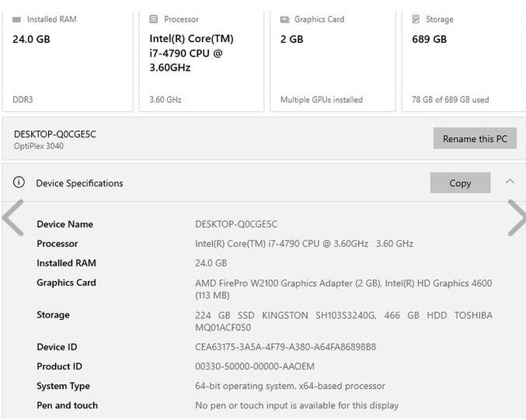The height and width of the screenshot is (420, 526).
Task: Select the DDR3 label in RAM card
Action: [23, 99]
